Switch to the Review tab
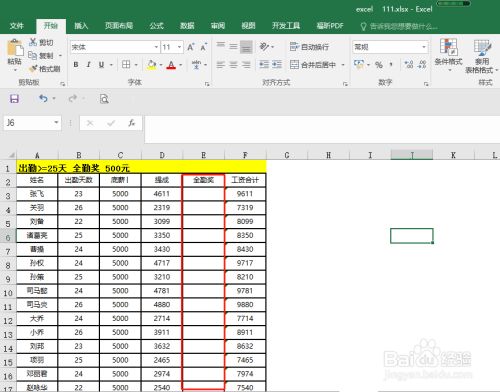Viewport: 500px width, 392px height. tap(218, 26)
